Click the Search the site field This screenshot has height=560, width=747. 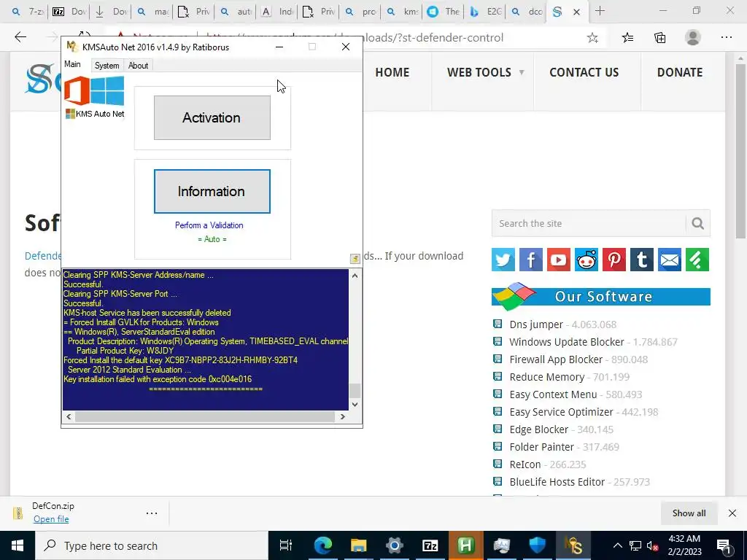[589, 223]
